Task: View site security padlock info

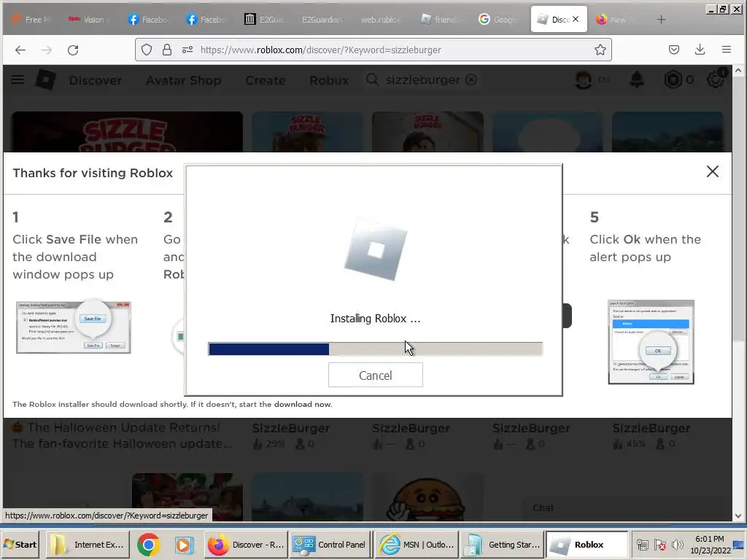Action: point(167,50)
